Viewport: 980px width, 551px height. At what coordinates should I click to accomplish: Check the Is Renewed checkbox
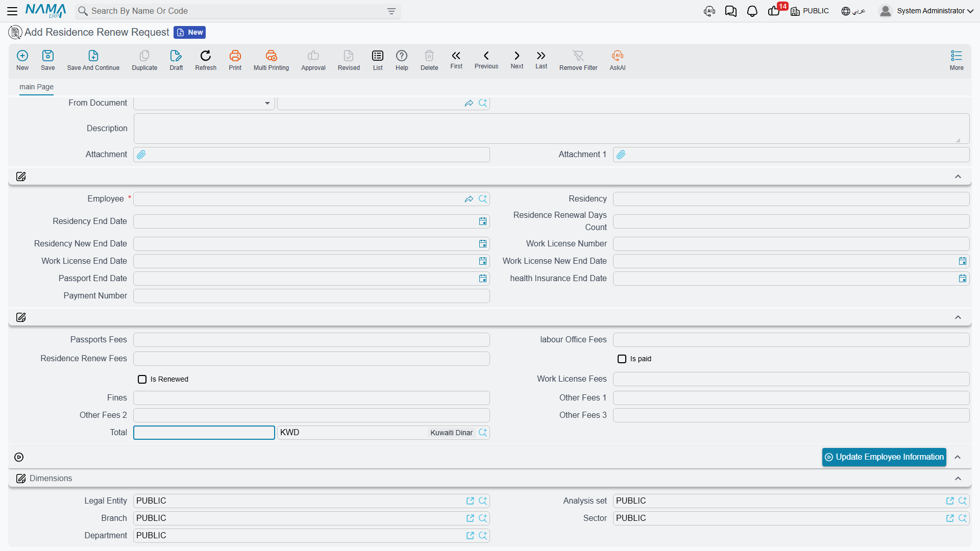tap(142, 380)
